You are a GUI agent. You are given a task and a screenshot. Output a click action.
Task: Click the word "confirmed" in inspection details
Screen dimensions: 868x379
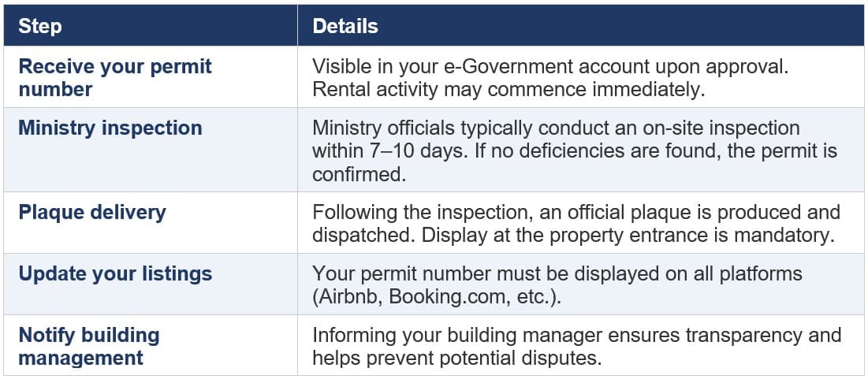tap(359, 174)
